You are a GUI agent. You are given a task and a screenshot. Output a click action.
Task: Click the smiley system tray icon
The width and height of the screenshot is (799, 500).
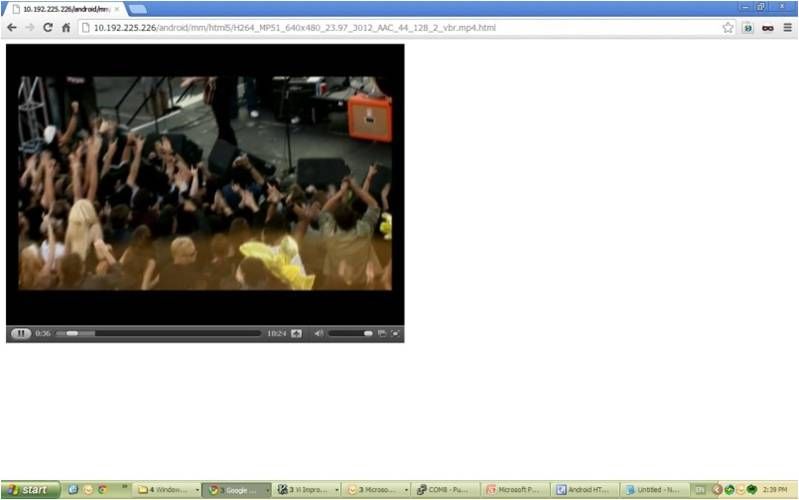pos(740,490)
